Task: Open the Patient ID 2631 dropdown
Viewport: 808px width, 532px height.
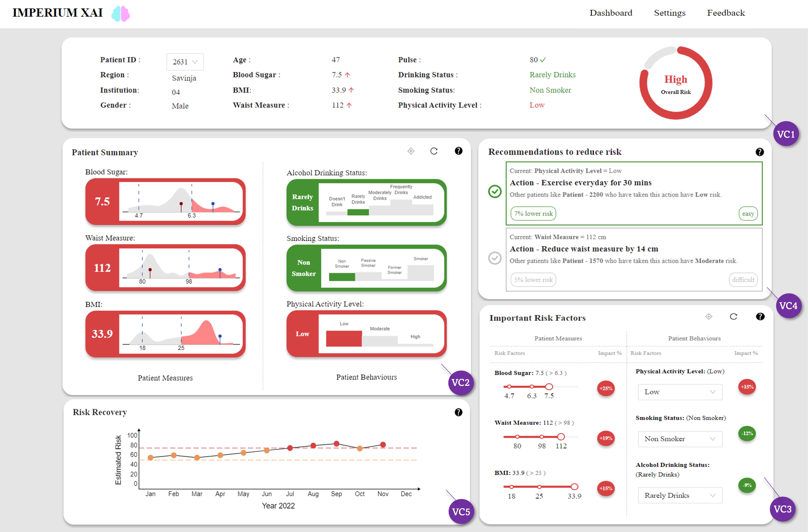Action: 185,62
